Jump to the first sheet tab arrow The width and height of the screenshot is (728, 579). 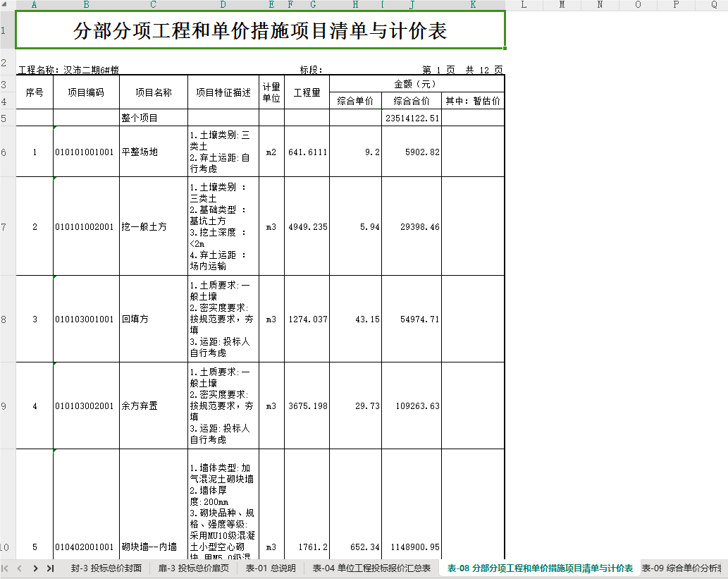coord(5,568)
